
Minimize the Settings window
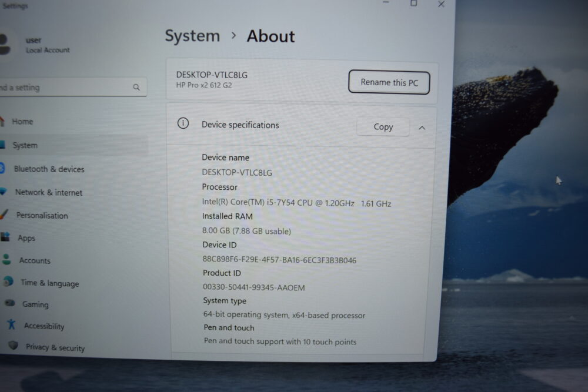[x=386, y=2]
